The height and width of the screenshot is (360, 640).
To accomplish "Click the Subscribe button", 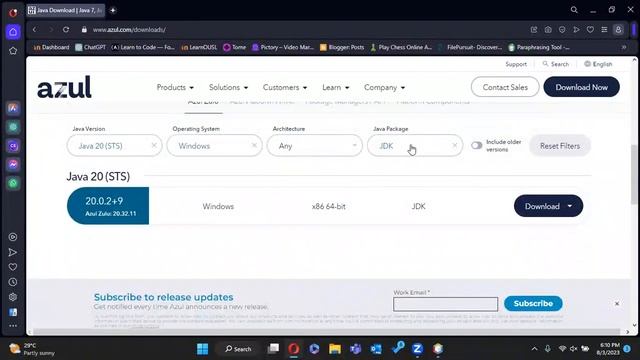I will point(533,303).
